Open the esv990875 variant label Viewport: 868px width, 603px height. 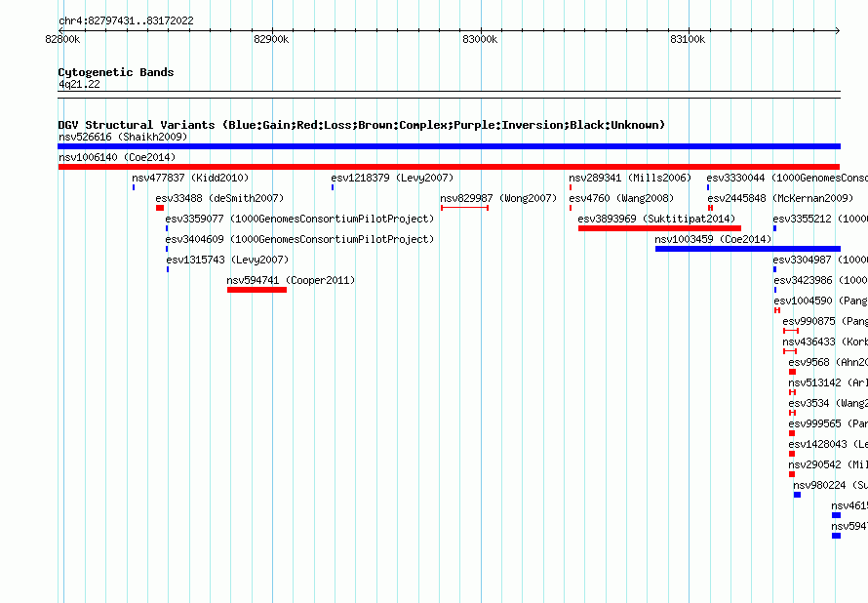825,321
